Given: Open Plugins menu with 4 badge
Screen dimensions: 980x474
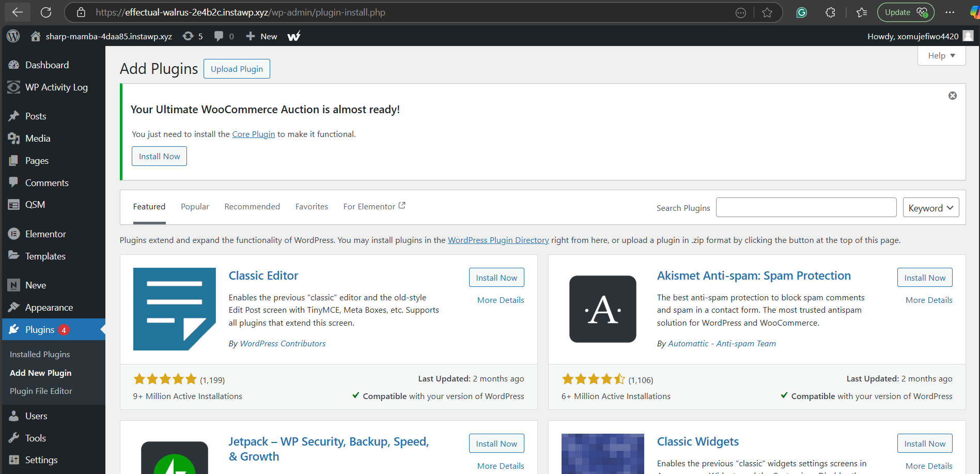Looking at the screenshot, I should [x=53, y=330].
